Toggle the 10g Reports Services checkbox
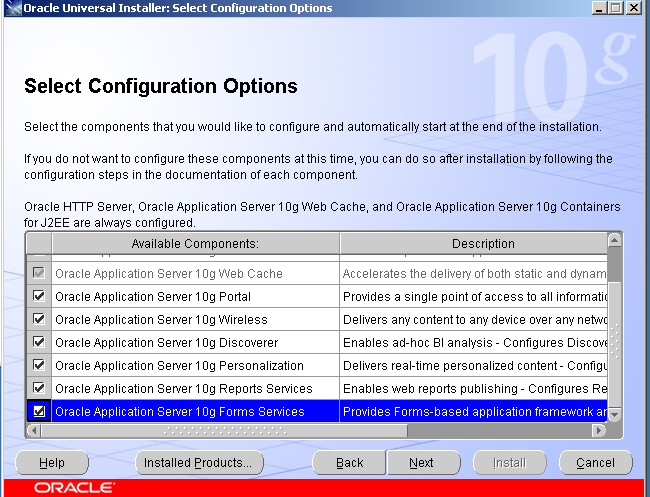The height and width of the screenshot is (497, 650). (39, 388)
